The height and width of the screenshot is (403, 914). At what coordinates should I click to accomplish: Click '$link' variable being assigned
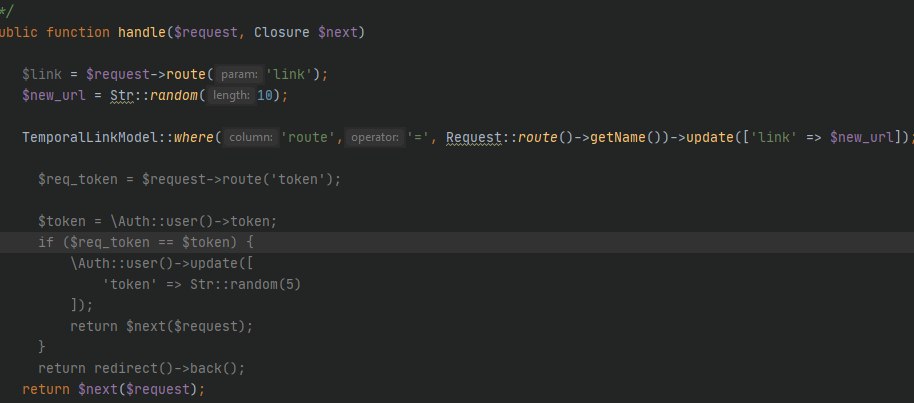[x=41, y=75]
